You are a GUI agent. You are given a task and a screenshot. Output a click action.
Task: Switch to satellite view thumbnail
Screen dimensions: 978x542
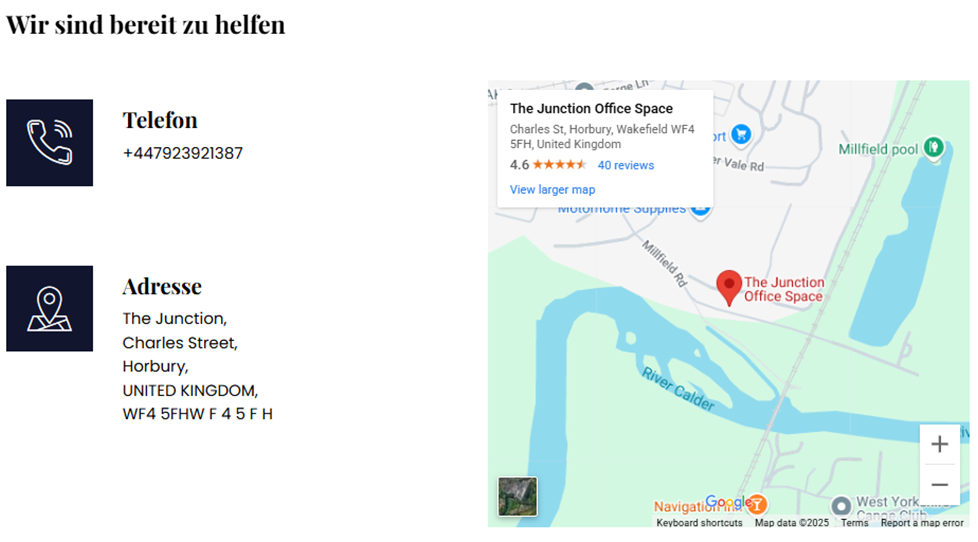(517, 496)
